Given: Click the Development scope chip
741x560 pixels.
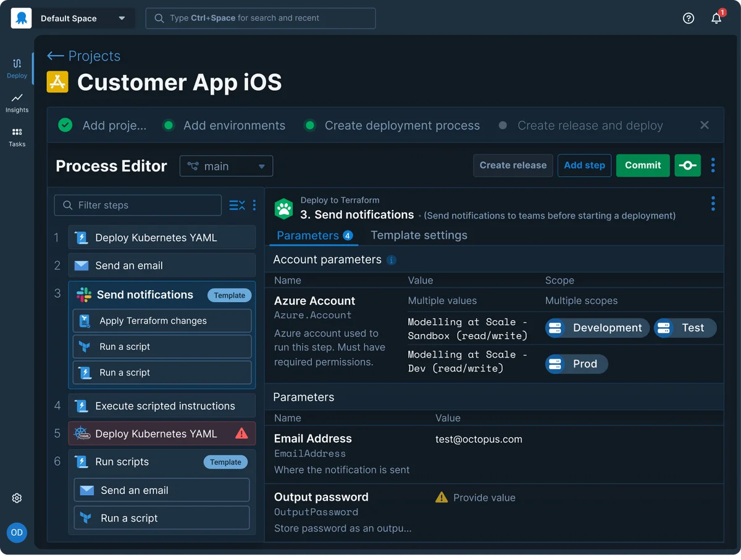Looking at the screenshot, I should 598,328.
